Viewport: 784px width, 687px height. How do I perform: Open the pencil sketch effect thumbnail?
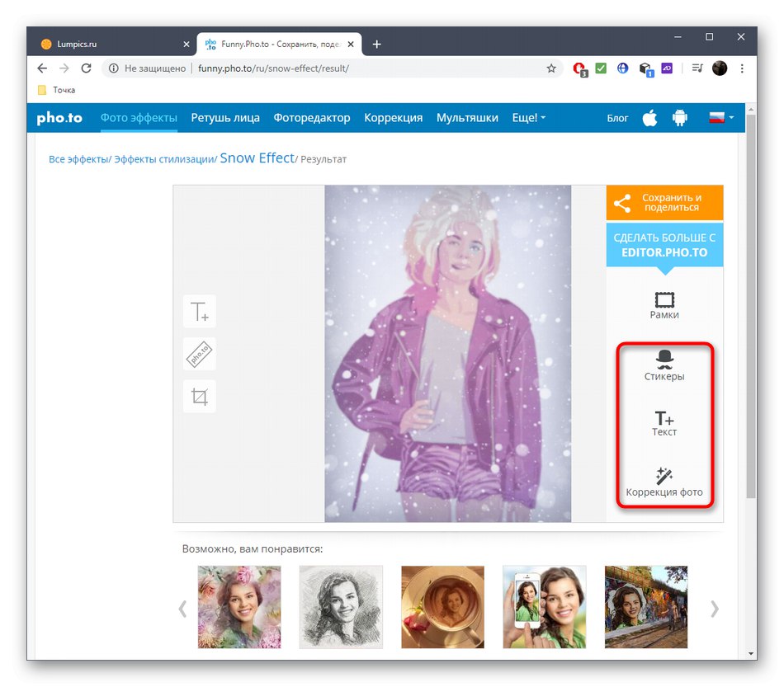point(341,607)
